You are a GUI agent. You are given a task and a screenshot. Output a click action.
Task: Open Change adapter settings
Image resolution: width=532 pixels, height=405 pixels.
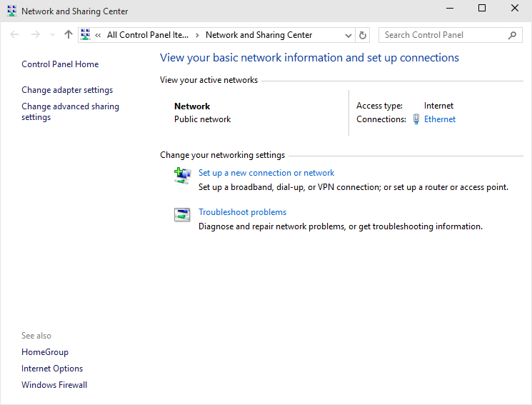pyautogui.click(x=67, y=90)
